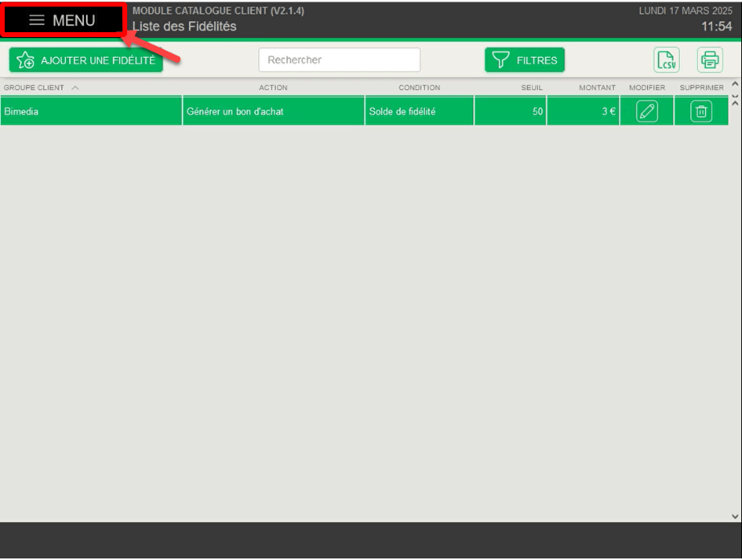742x560 pixels.
Task: Focus the Rechercher search field
Action: [x=339, y=60]
